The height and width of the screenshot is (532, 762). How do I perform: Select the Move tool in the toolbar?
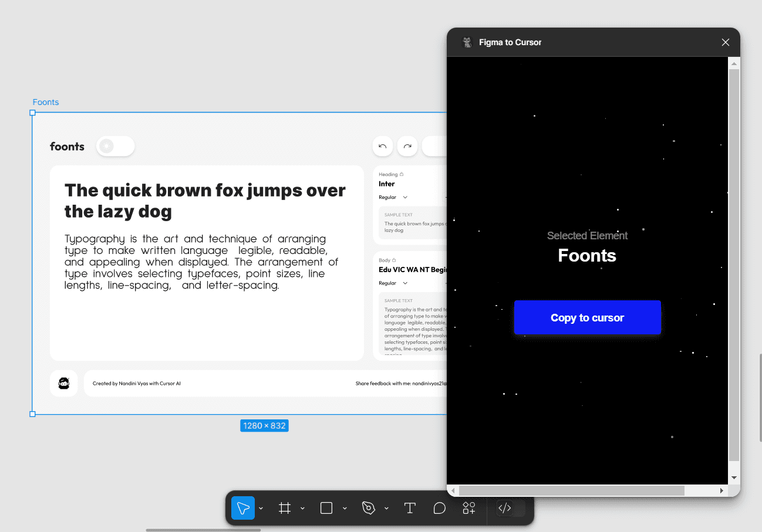243,508
